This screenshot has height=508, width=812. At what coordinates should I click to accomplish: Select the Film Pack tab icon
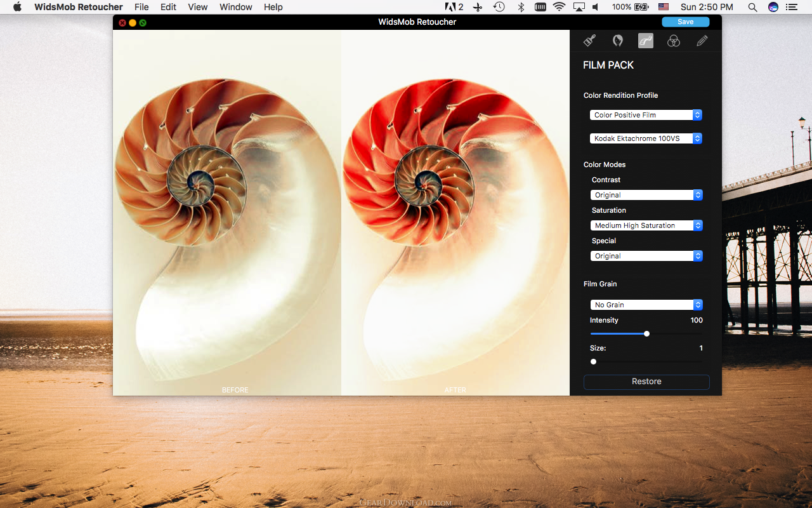645,41
